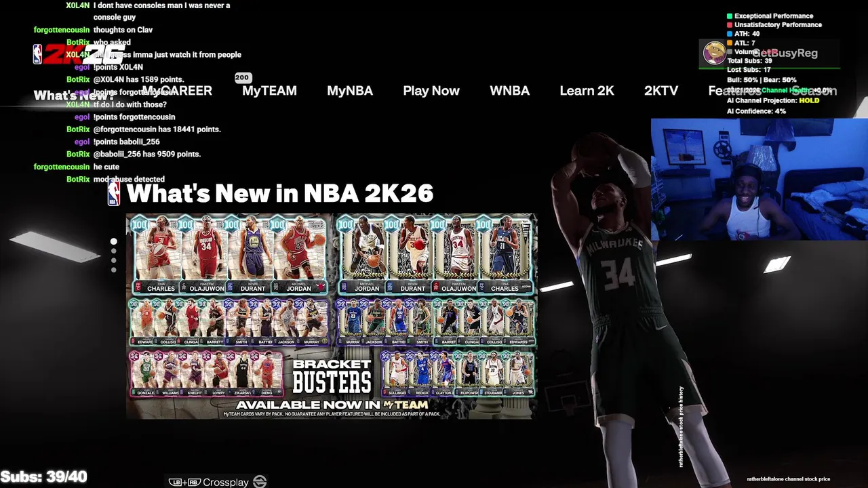Click red Unsatisfactory Performance legend swatch

730,24
